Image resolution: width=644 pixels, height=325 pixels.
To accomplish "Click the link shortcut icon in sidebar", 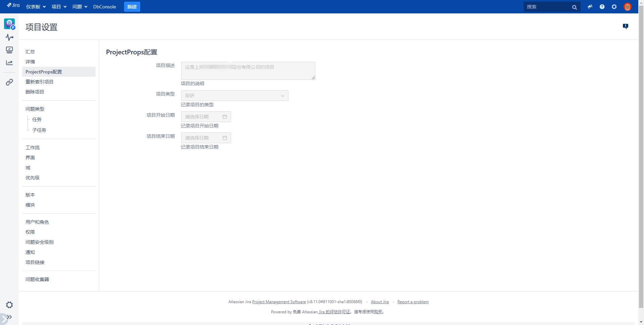I will coord(9,82).
